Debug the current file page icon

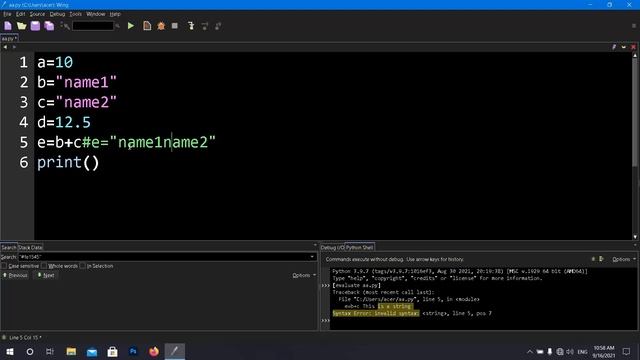coord(147,26)
